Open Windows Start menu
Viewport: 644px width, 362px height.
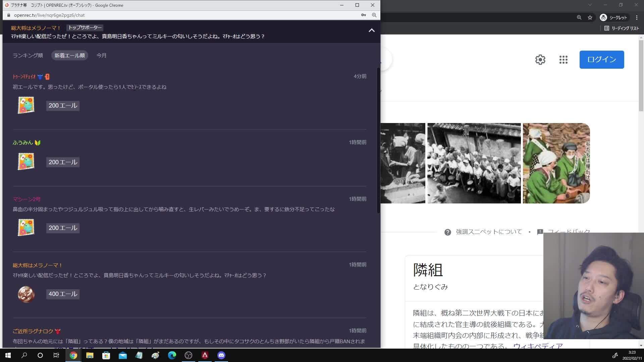point(8,355)
